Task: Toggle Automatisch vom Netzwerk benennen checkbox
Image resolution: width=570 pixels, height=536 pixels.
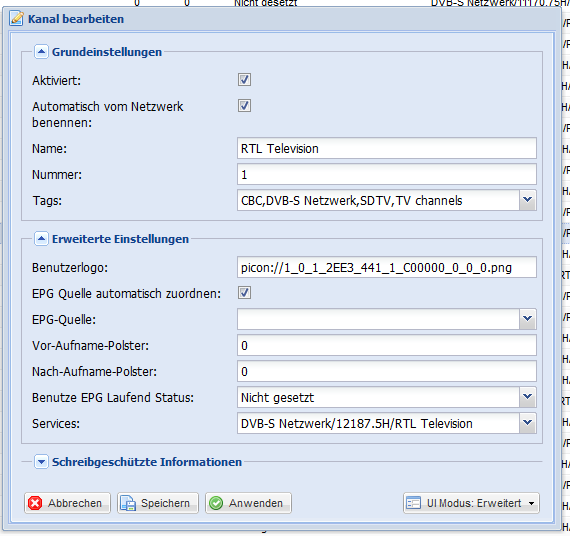Action: [x=244, y=106]
